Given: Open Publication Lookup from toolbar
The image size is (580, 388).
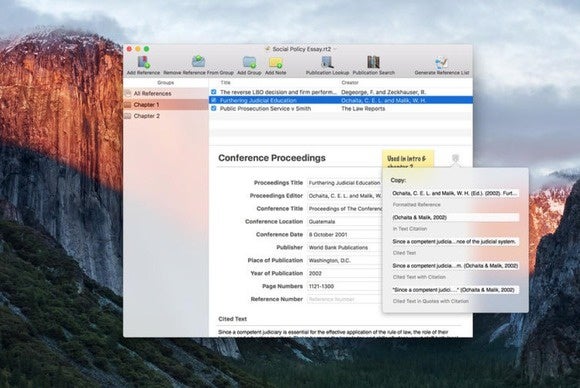Looking at the screenshot, I should (327, 62).
